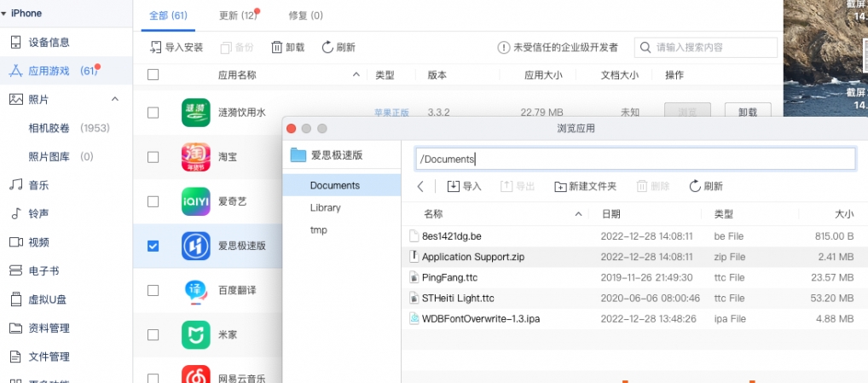The height and width of the screenshot is (383, 868).
Task: Check the 网易云音乐 row checkbox
Action: coord(153,379)
